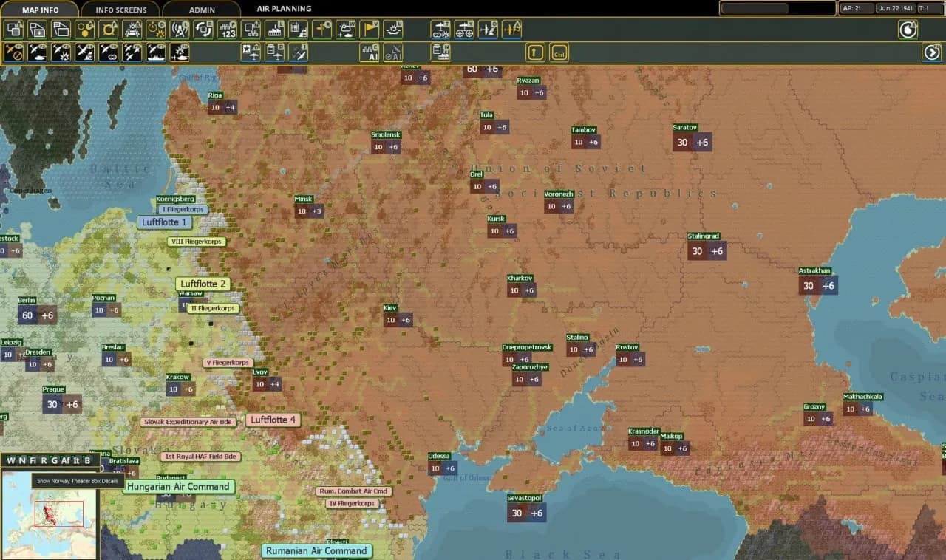Select the recon plane-with-binoculars icon

point(109,52)
